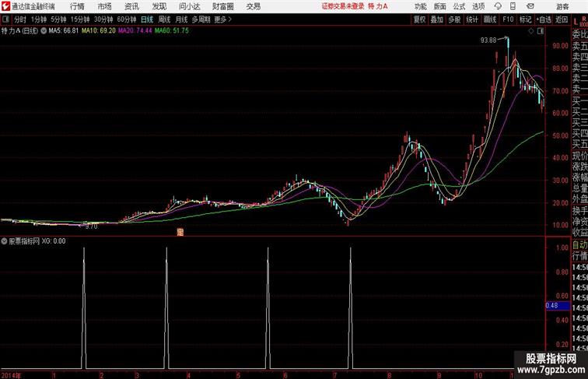This screenshot has width=588, height=379.
Task: Open the mobile phone icon in title bar
Action: tap(513, 6)
